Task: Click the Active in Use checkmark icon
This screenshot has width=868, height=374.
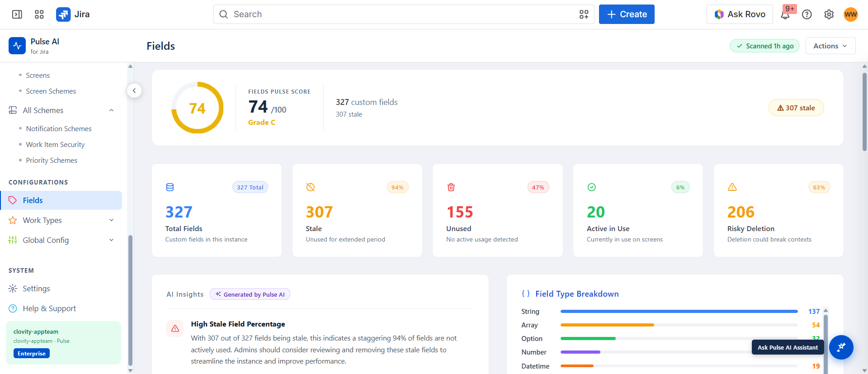Action: tap(592, 187)
